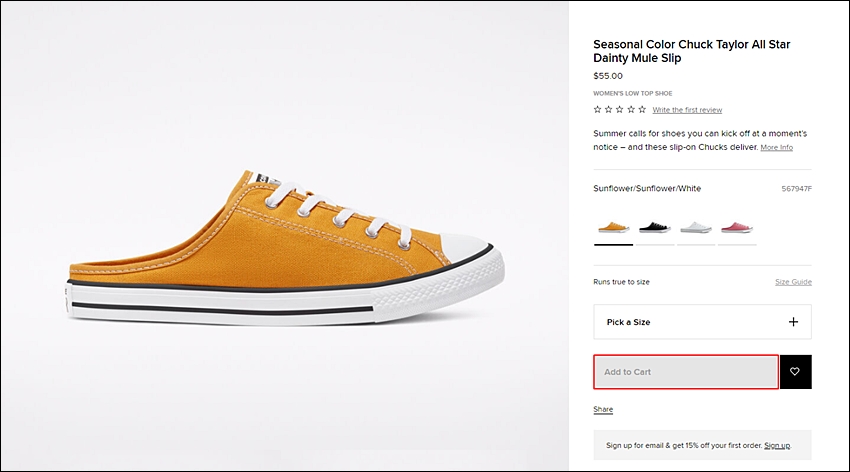The image size is (850, 472).
Task: Click the $55.00 price text
Action: coord(608,76)
